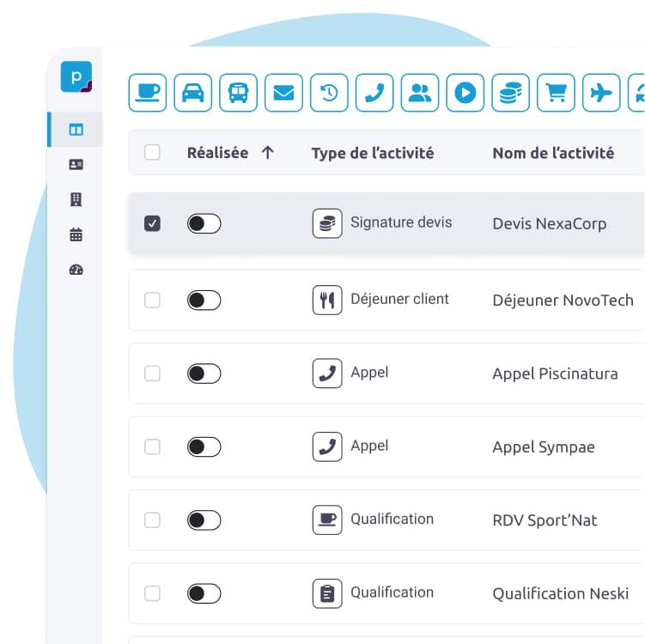Check the select-all checkbox in header
Screen dimensions: 645x644
pyautogui.click(x=152, y=153)
